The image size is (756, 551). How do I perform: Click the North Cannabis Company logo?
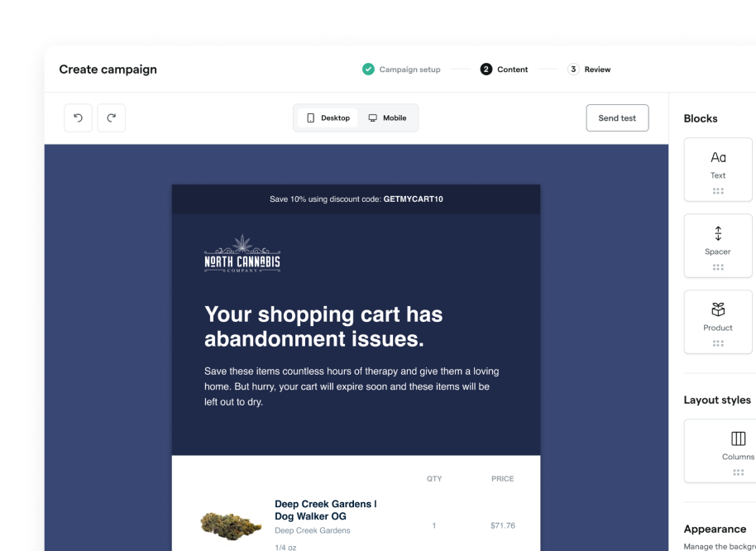click(x=242, y=253)
